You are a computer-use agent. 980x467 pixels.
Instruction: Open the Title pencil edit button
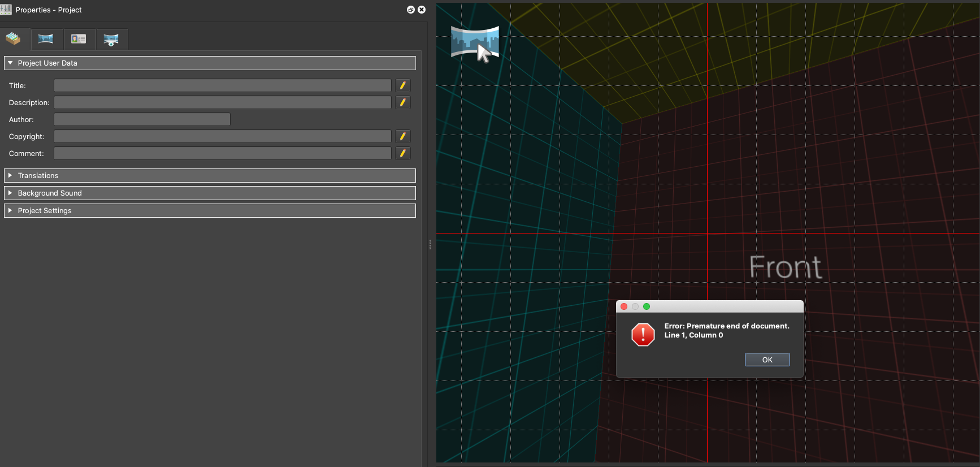click(403, 85)
